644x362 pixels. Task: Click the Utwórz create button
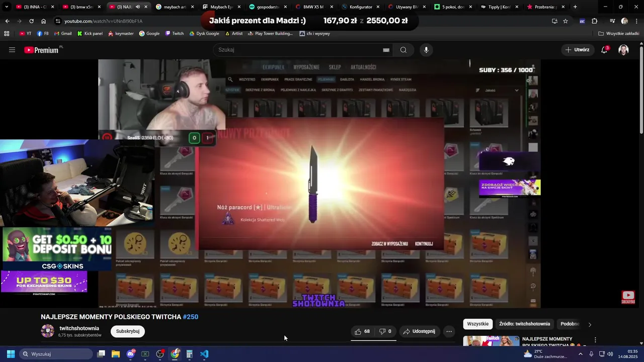tap(577, 50)
